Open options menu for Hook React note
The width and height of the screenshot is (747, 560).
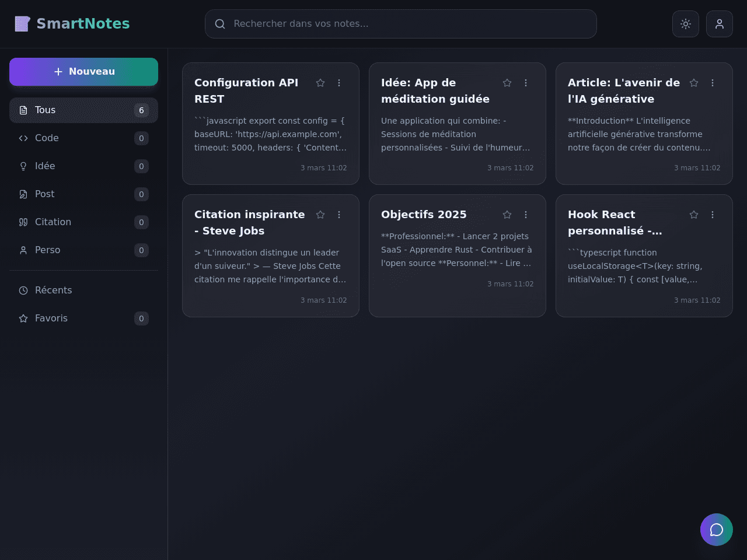(x=713, y=215)
